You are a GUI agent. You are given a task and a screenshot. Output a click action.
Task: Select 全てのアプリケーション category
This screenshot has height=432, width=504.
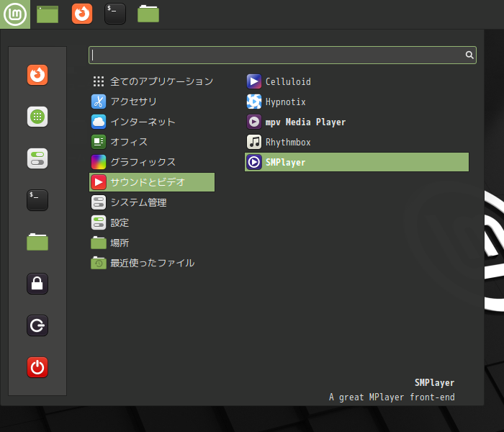coord(152,81)
